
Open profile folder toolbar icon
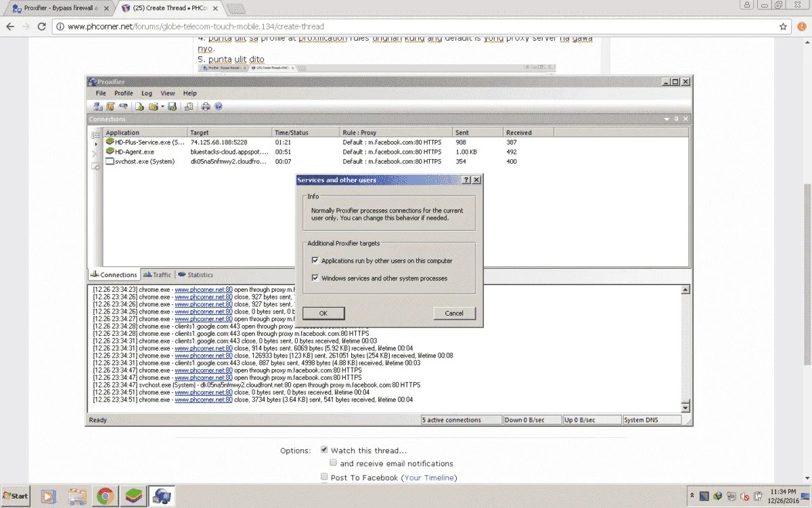pos(154,106)
